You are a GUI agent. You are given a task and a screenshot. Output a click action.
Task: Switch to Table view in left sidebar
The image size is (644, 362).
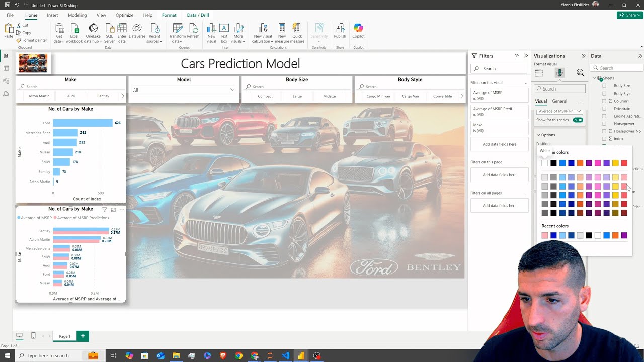[6, 68]
